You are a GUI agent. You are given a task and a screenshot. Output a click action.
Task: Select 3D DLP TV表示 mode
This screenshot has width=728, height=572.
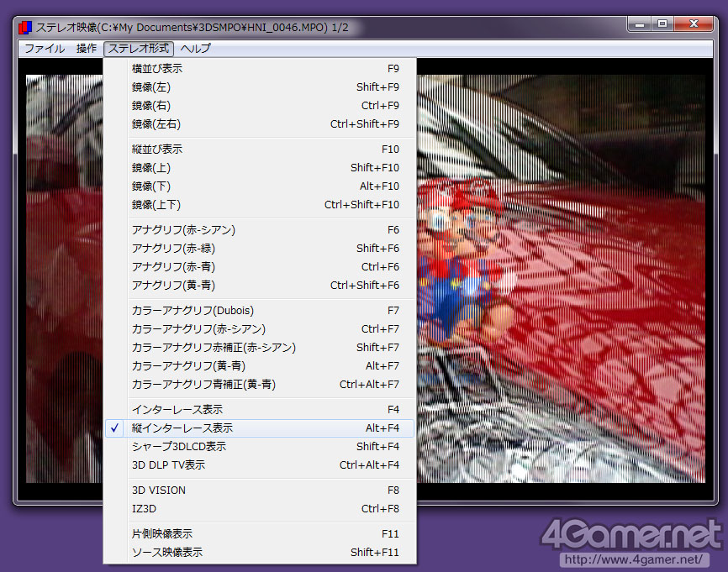point(260,464)
